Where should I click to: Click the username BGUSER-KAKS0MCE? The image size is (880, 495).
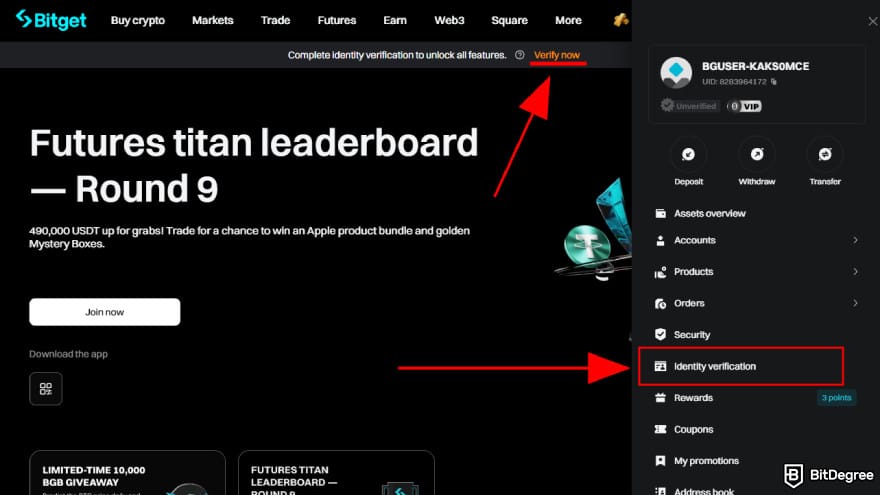click(755, 66)
